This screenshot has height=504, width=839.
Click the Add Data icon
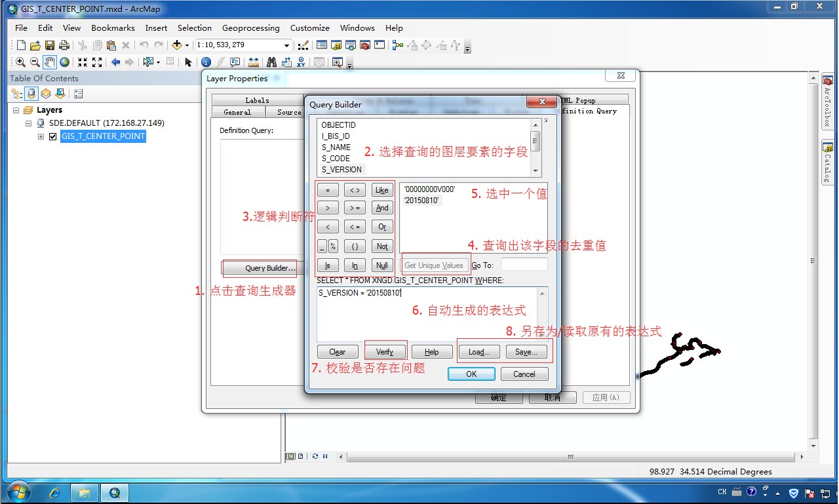click(176, 45)
